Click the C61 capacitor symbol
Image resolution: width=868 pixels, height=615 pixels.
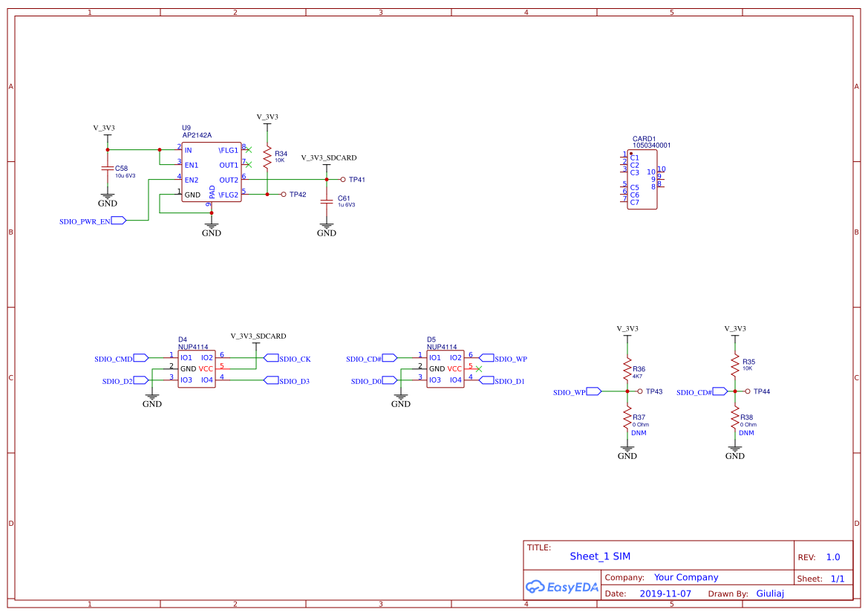coord(327,201)
